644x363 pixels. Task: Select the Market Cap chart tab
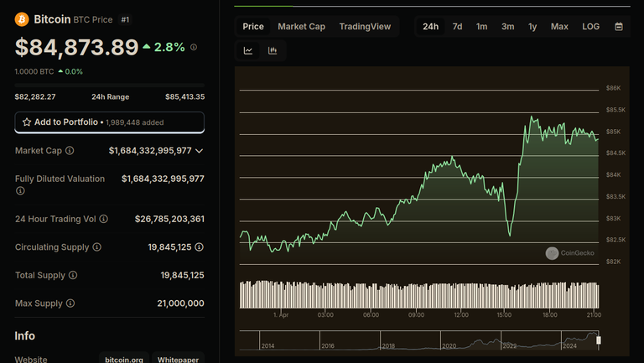coord(302,27)
